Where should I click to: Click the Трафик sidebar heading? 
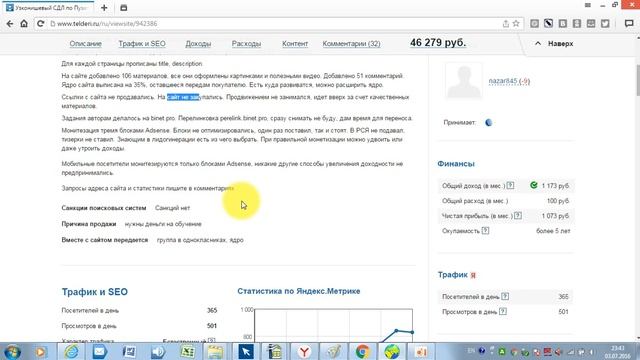pyautogui.click(x=453, y=275)
